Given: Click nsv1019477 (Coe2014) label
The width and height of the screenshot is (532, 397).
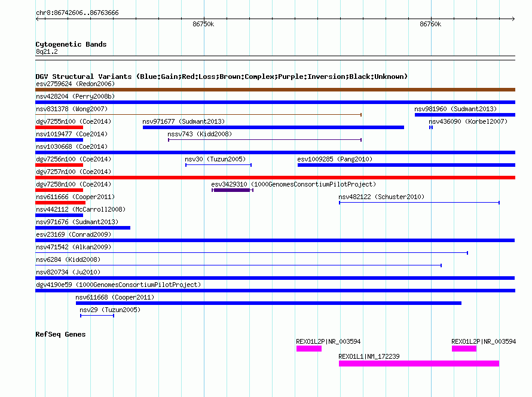Looking at the screenshot, I should pyautogui.click(x=72, y=134).
